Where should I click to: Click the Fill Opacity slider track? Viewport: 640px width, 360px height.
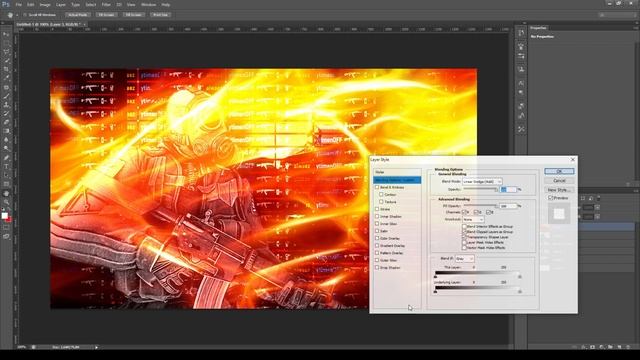(x=480, y=206)
